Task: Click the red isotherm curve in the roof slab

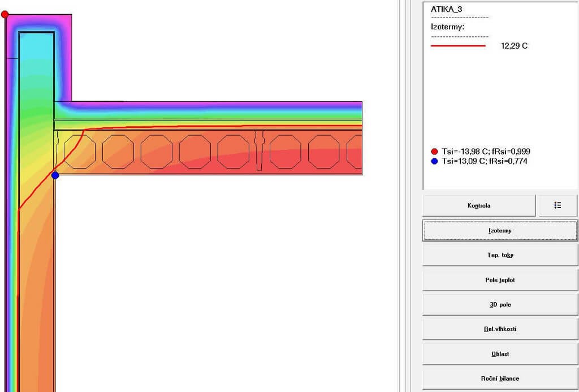Action: tap(226, 126)
